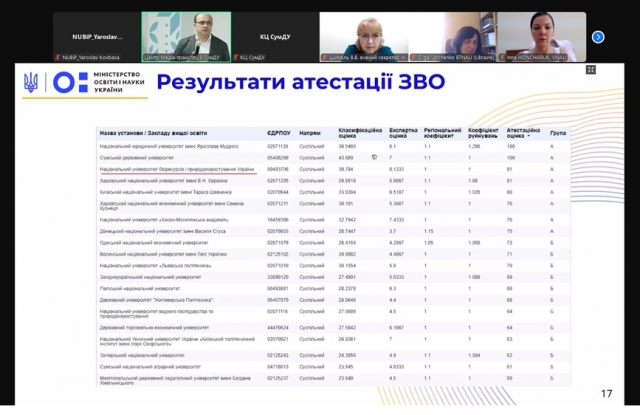Click expert score 7.4333 in the table
Image resolution: width=640 pixels, height=415 pixels.
click(x=396, y=220)
